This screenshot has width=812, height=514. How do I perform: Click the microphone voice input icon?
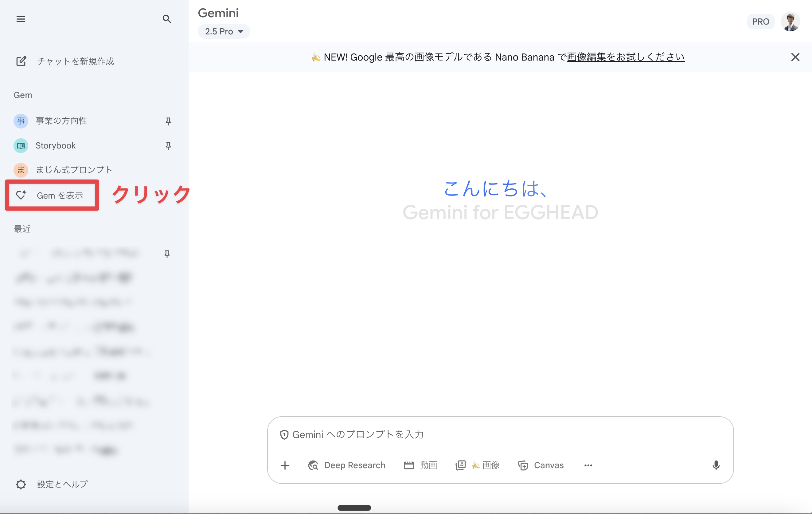point(716,465)
